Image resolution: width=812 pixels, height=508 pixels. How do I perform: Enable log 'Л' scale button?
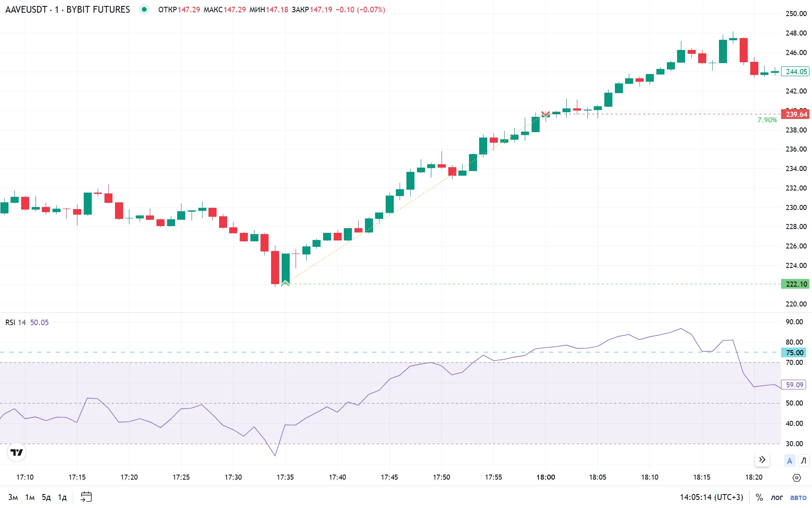pos(804,461)
